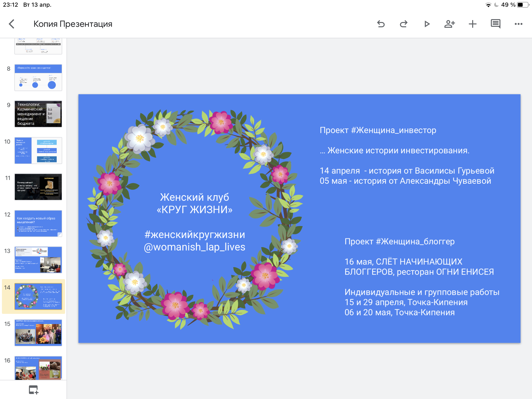Select slide 15 photo thumbnail

tap(38, 333)
